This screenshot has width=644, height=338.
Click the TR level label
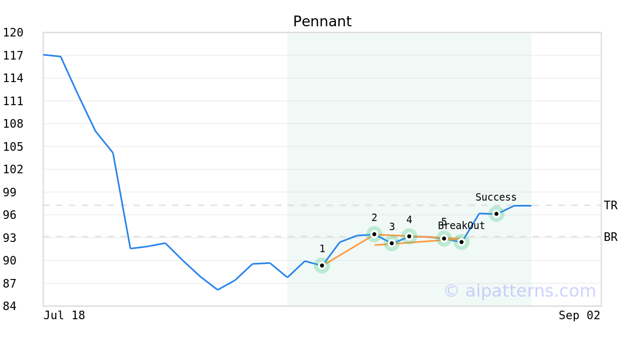pos(611,205)
